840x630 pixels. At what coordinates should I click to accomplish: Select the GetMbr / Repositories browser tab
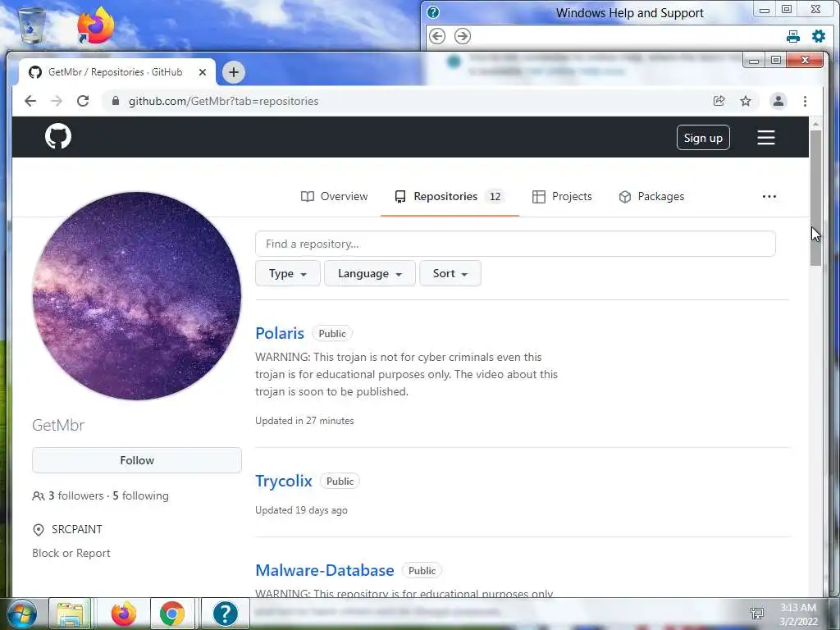(x=116, y=72)
